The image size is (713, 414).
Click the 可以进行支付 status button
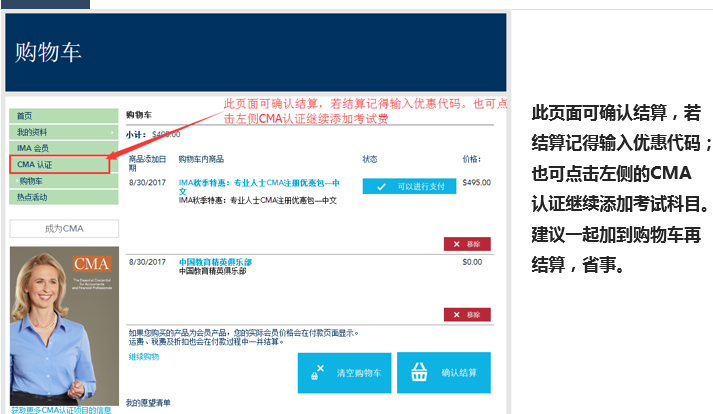coord(409,186)
